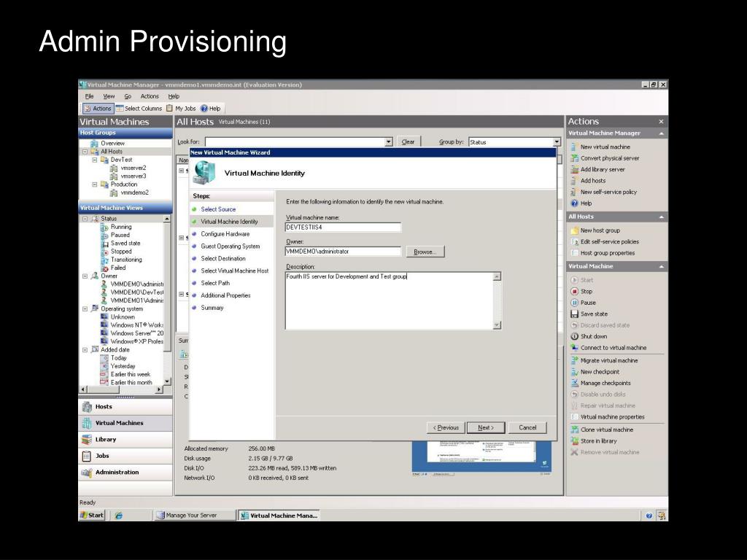Open the Help menu in menu bar
The image size is (747, 560).
174,96
